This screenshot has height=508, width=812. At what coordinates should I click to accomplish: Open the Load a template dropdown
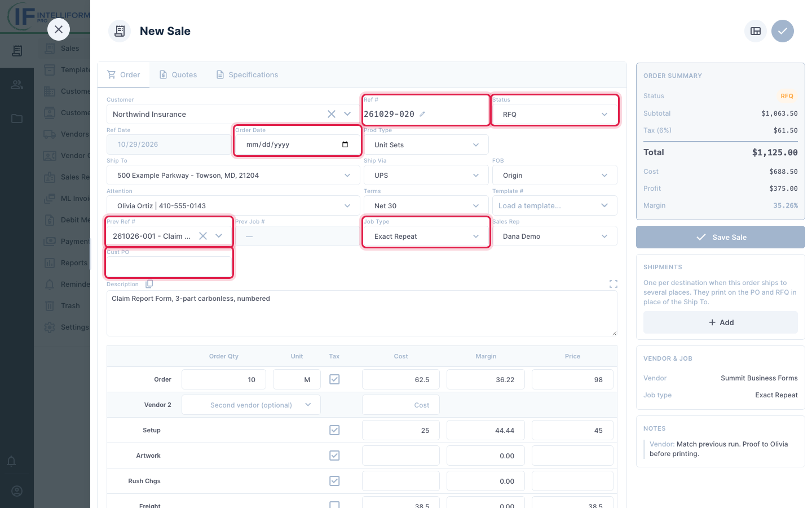[x=555, y=205]
